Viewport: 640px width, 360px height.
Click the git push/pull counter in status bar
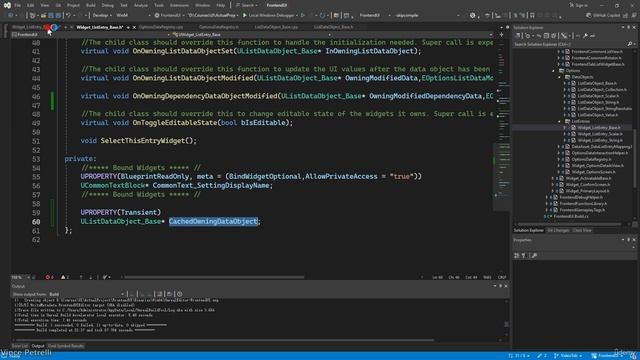pyautogui.click(x=518, y=356)
